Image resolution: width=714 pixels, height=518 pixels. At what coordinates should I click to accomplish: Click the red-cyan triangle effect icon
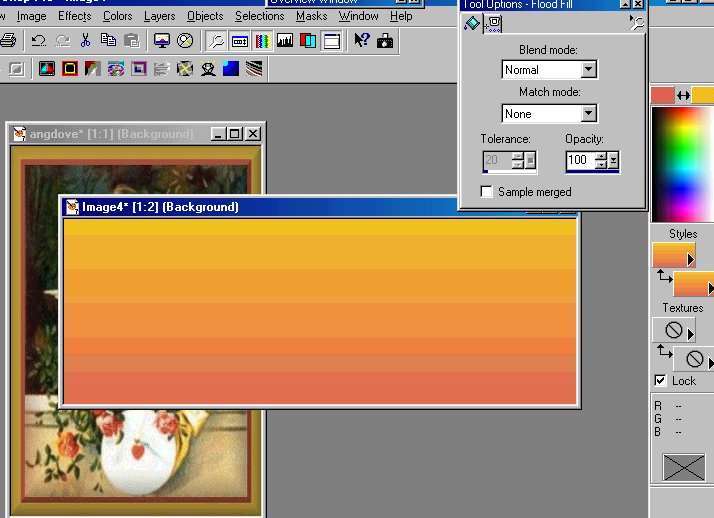47,69
